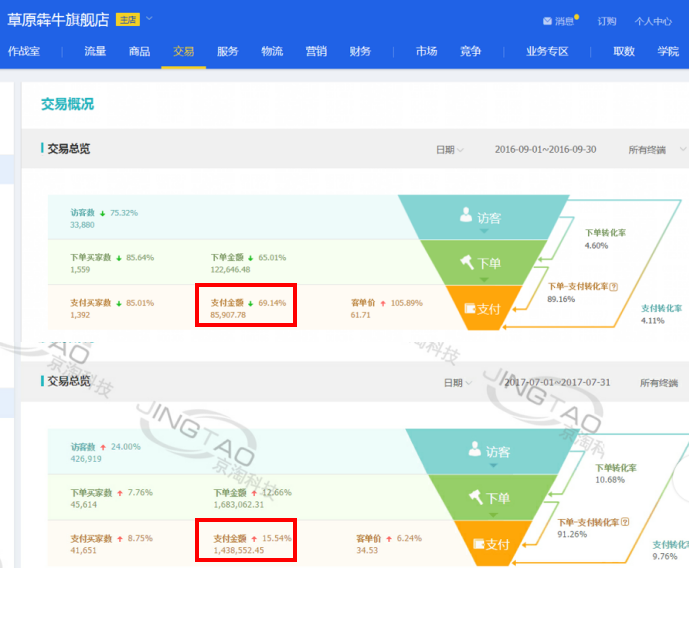Click help icon beside lower 下单-支付转化率
The width and height of the screenshot is (689, 636).
(x=625, y=522)
